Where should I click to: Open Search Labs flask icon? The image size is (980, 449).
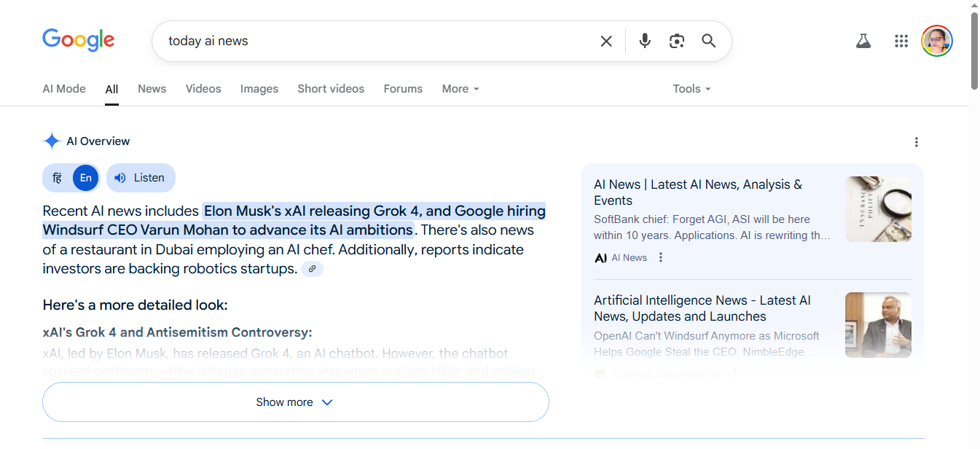(x=863, y=41)
